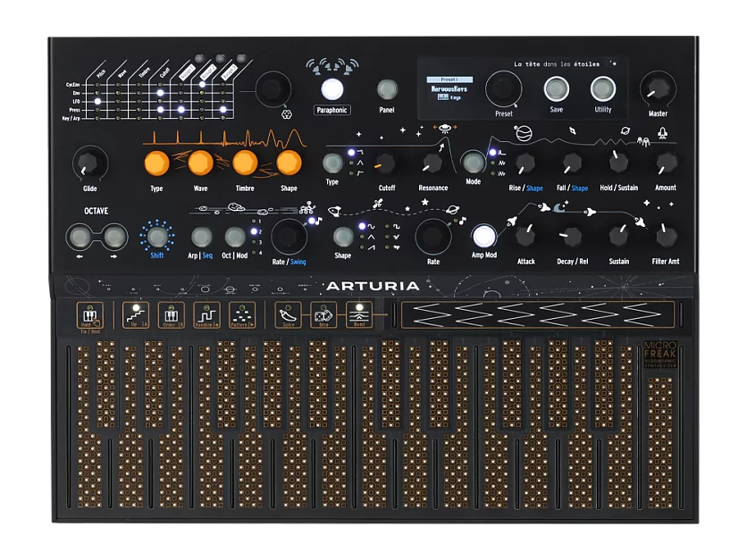Toggle the Press to Assign 3 matrix point
Image resolution: width=747 pixels, height=560 pixels.
pyautogui.click(x=223, y=110)
